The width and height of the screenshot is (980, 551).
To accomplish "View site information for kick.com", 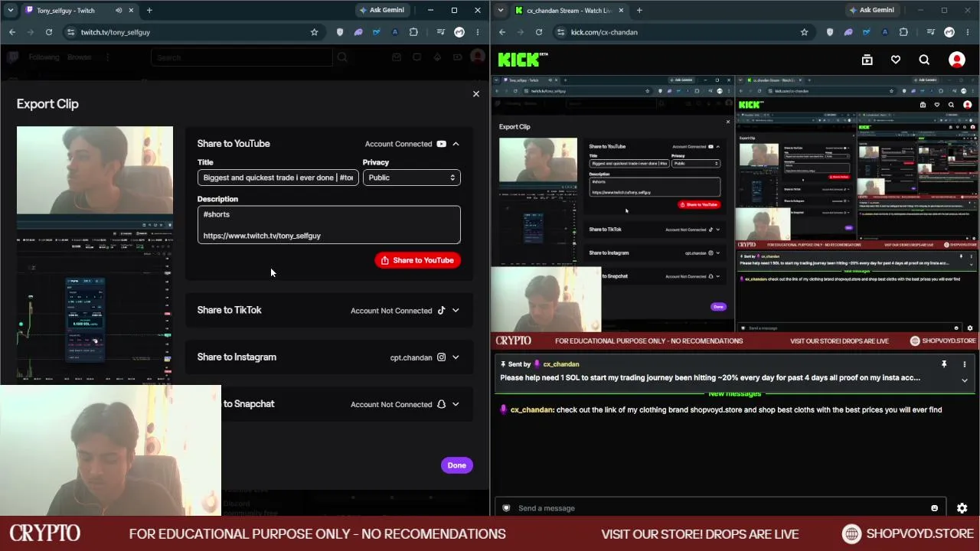I will pyautogui.click(x=561, y=32).
